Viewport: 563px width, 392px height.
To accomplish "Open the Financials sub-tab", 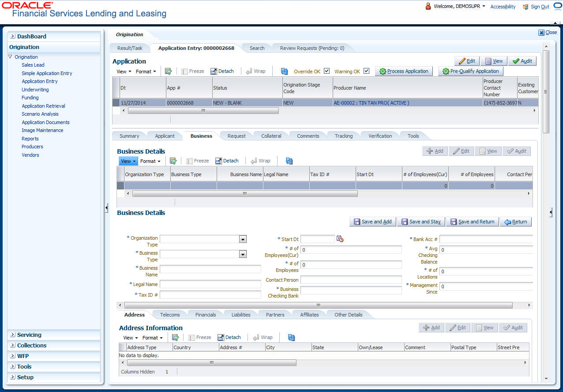I will [x=206, y=315].
